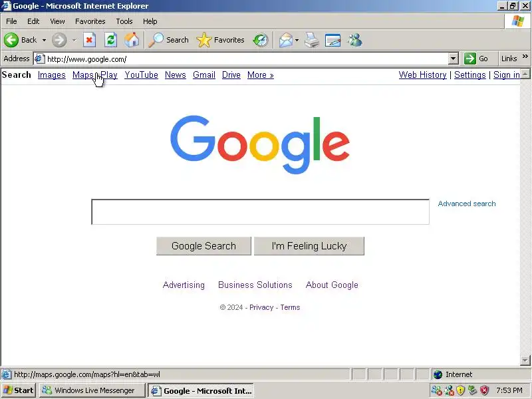532x399 pixels.
Task: Open the Gmail link
Action: [x=204, y=74]
